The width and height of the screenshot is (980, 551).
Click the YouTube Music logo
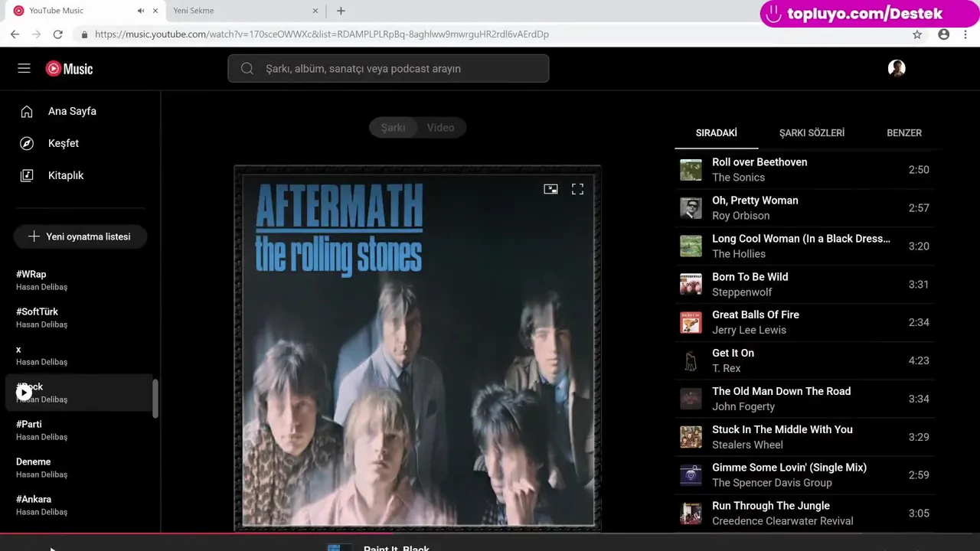click(x=69, y=69)
